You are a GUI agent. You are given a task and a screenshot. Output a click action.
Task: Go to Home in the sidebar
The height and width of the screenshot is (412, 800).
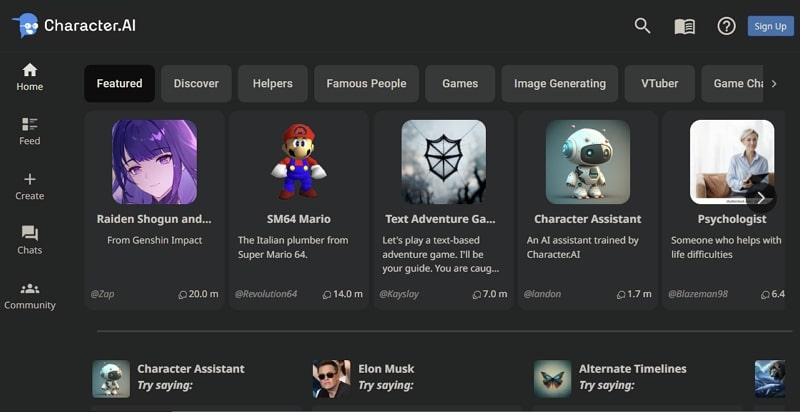pyautogui.click(x=30, y=77)
